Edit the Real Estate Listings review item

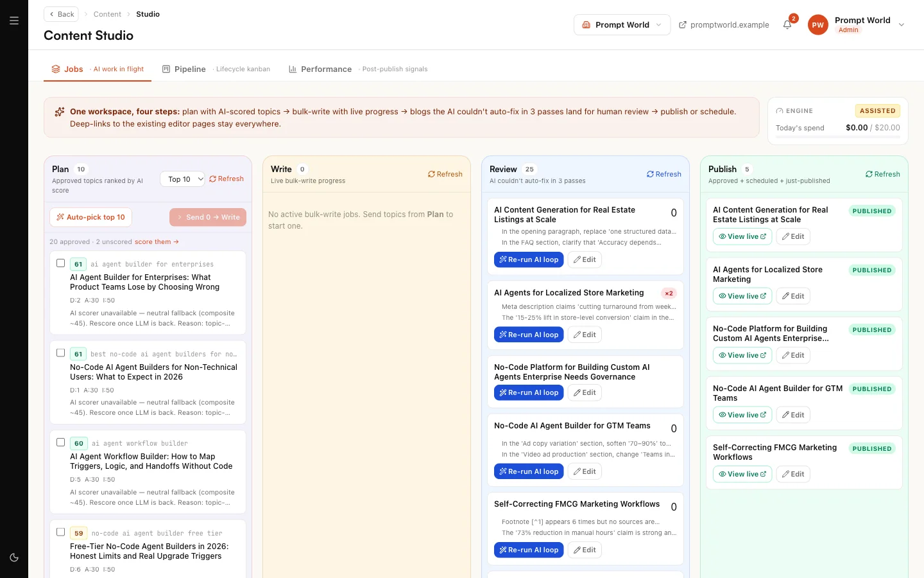click(x=585, y=259)
